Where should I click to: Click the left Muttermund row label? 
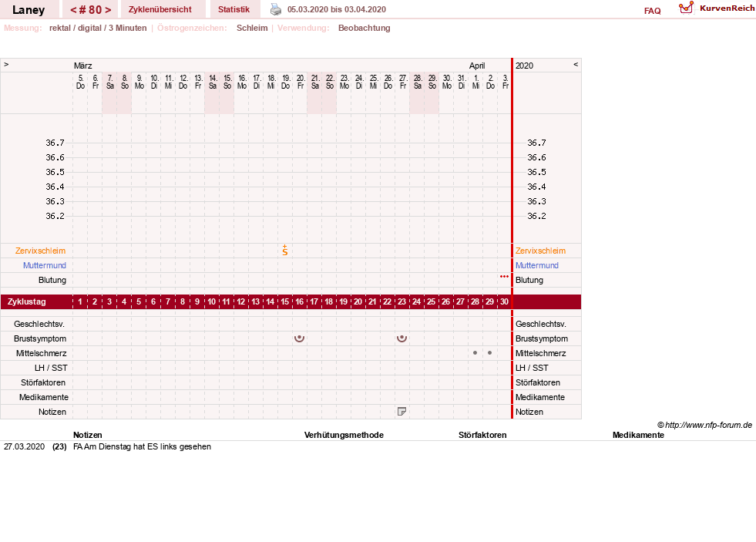tap(45, 265)
